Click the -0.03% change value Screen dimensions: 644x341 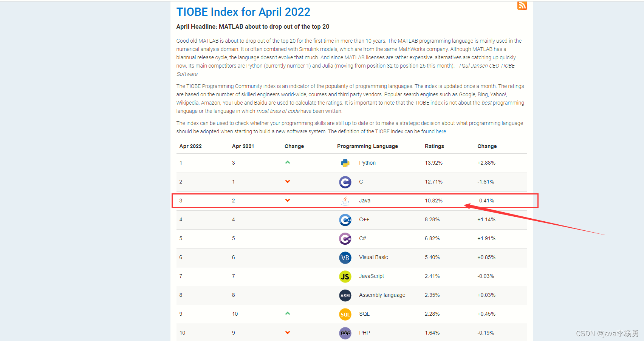pyautogui.click(x=486, y=276)
